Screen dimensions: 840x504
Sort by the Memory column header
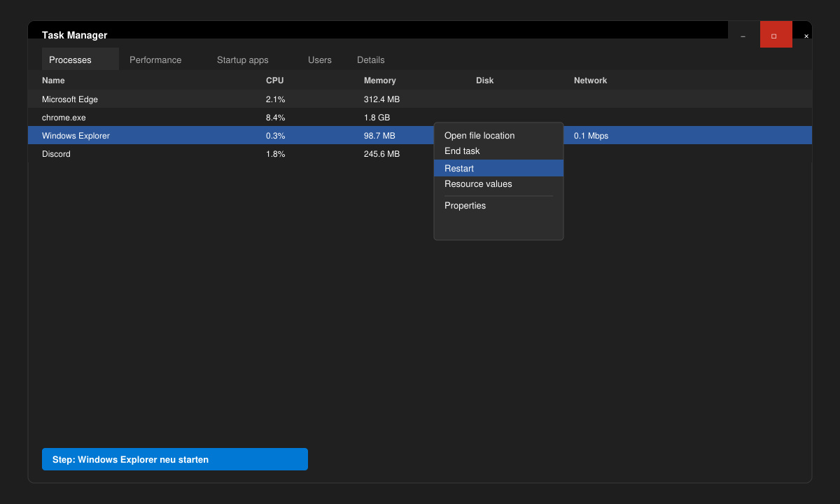click(380, 80)
